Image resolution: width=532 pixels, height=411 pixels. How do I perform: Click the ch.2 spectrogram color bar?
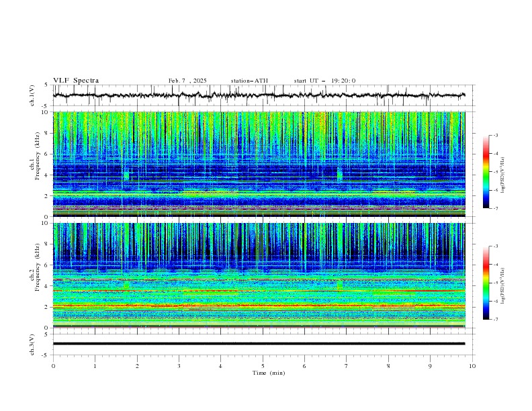[x=486, y=283]
